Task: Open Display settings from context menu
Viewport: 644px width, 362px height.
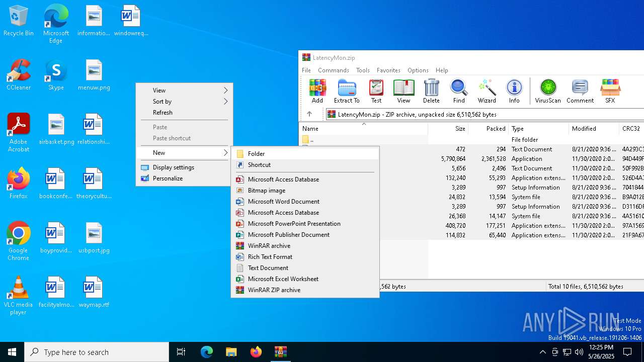Action: (184, 167)
